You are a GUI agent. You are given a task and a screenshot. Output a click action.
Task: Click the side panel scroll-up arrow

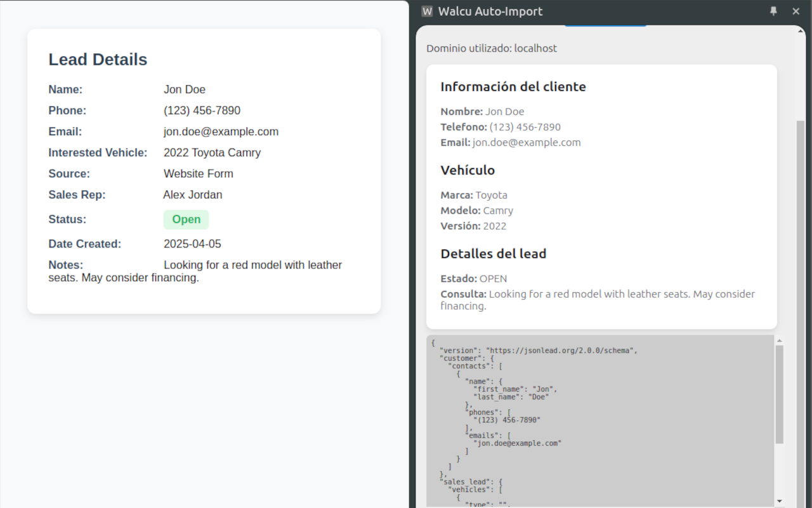(x=801, y=30)
